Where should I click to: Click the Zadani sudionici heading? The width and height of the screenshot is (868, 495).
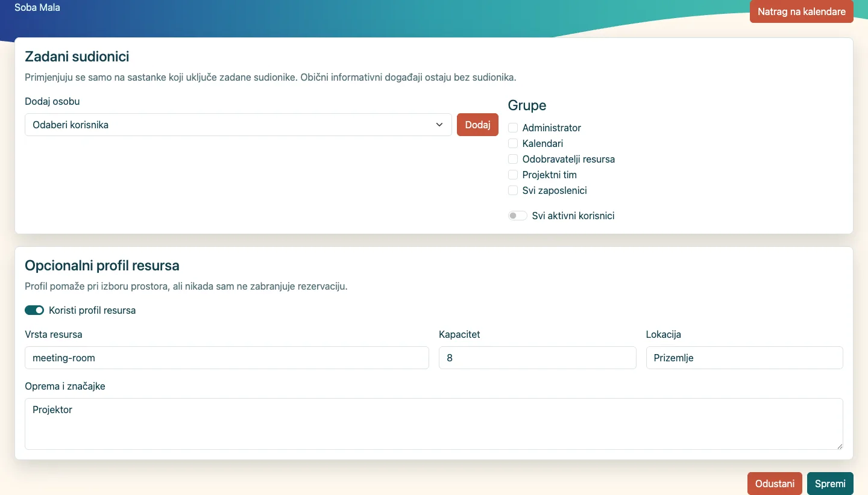(77, 57)
